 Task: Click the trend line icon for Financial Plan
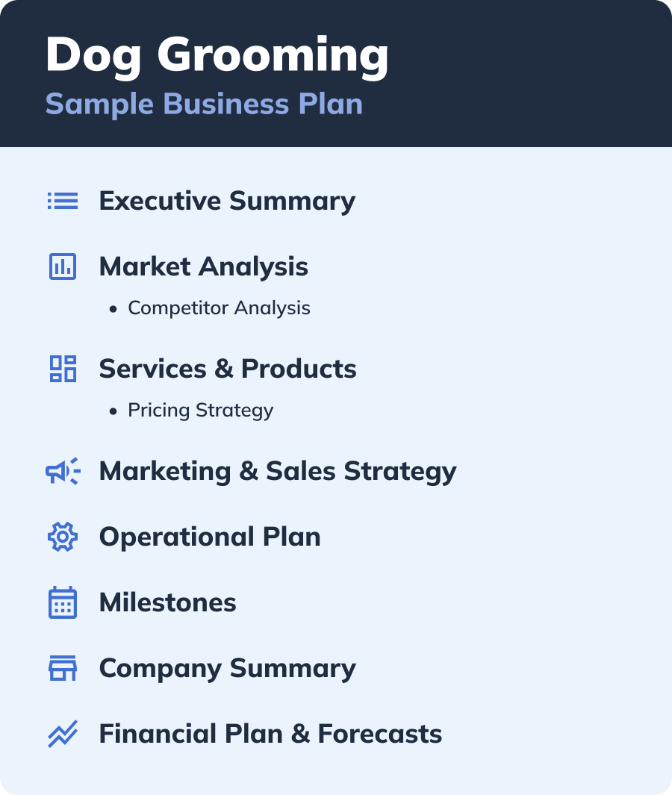tap(63, 734)
